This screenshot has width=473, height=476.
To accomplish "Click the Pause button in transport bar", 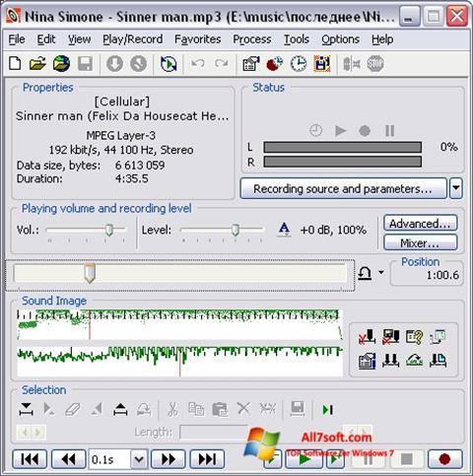I will click(369, 459).
